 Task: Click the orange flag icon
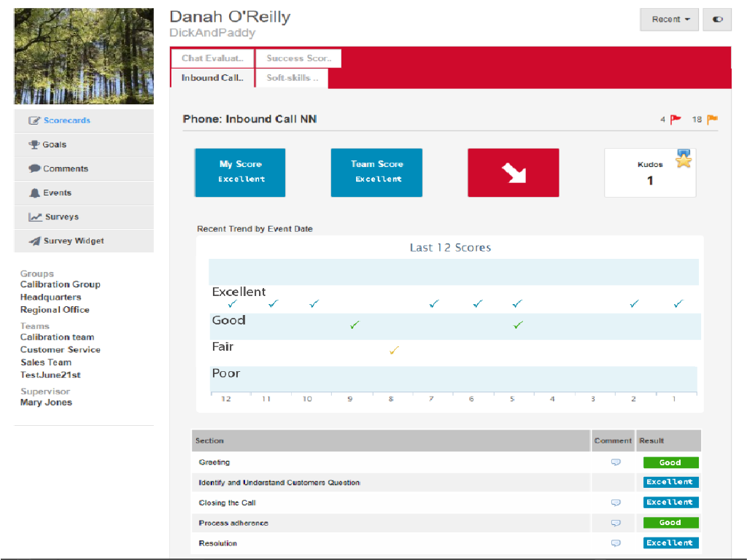tap(712, 120)
